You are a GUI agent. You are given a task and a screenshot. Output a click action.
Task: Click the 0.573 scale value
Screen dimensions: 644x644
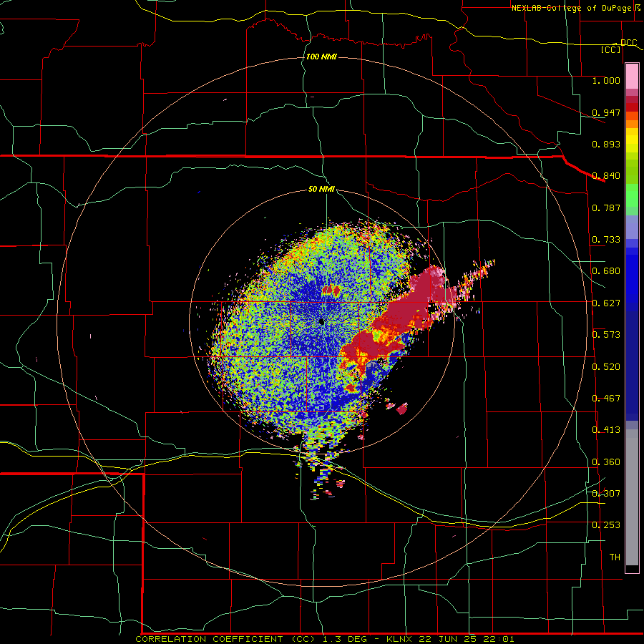point(606,335)
